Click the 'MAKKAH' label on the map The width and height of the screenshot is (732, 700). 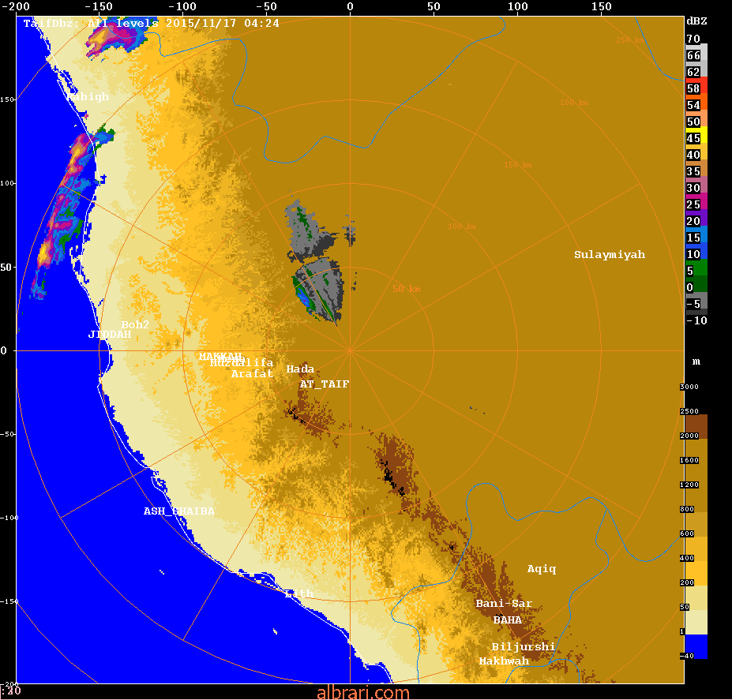coord(220,356)
